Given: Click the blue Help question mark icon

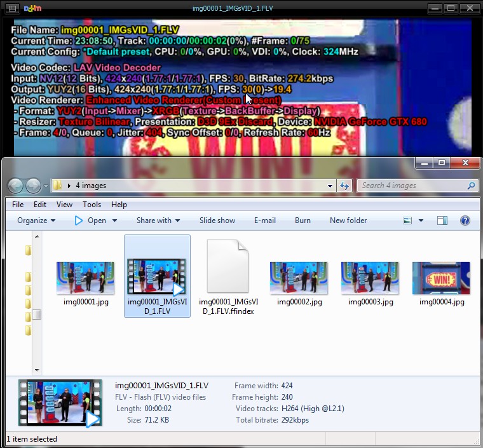Looking at the screenshot, I should (465, 221).
